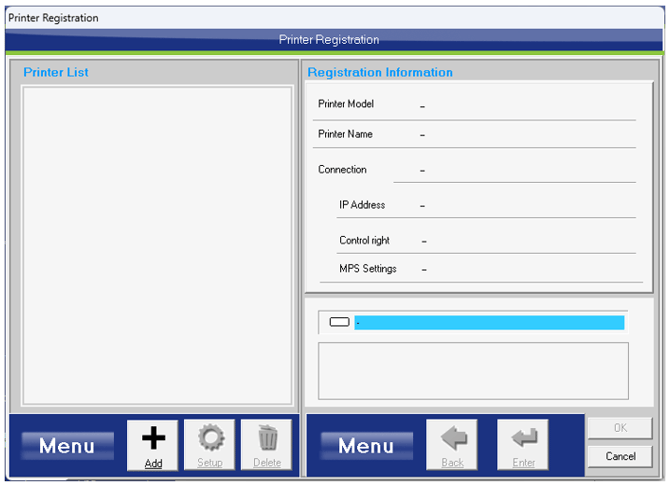Click the small printer icon beside the blue bar

pos(339,322)
